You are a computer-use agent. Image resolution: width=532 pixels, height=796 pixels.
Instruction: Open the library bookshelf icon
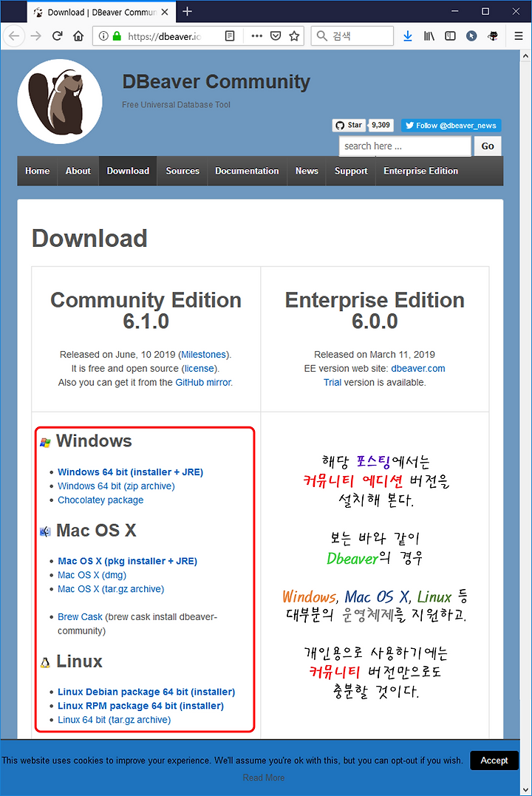tap(429, 36)
